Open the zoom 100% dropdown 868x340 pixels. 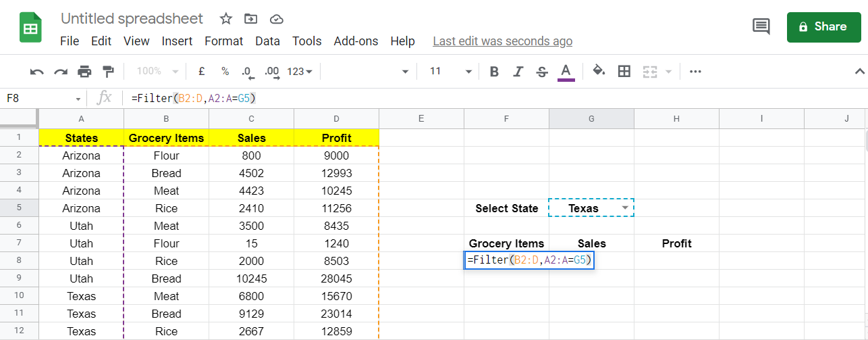pyautogui.click(x=158, y=71)
